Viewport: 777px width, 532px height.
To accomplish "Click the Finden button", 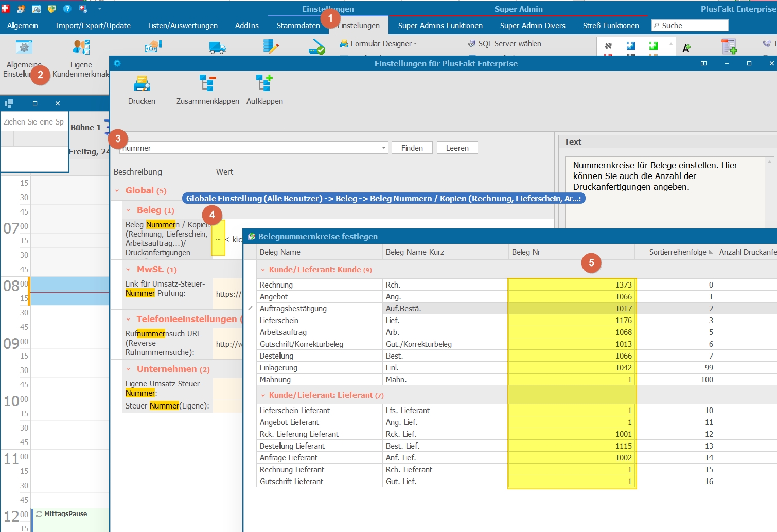I will click(412, 148).
